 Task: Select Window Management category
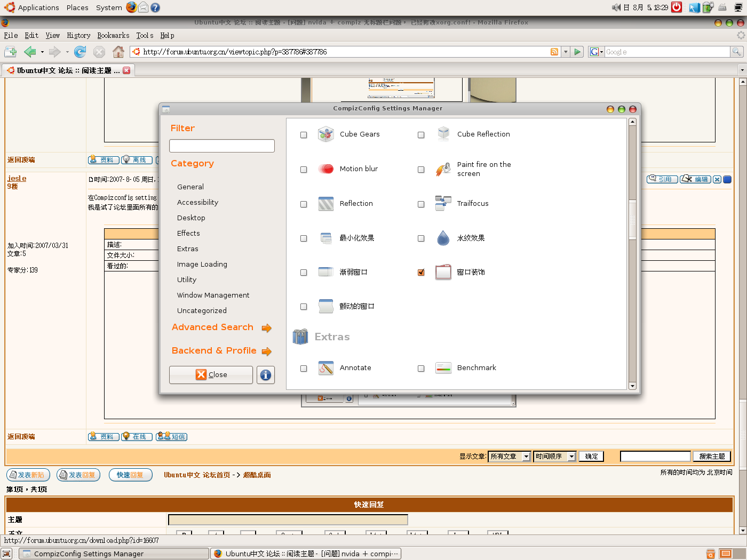213,295
